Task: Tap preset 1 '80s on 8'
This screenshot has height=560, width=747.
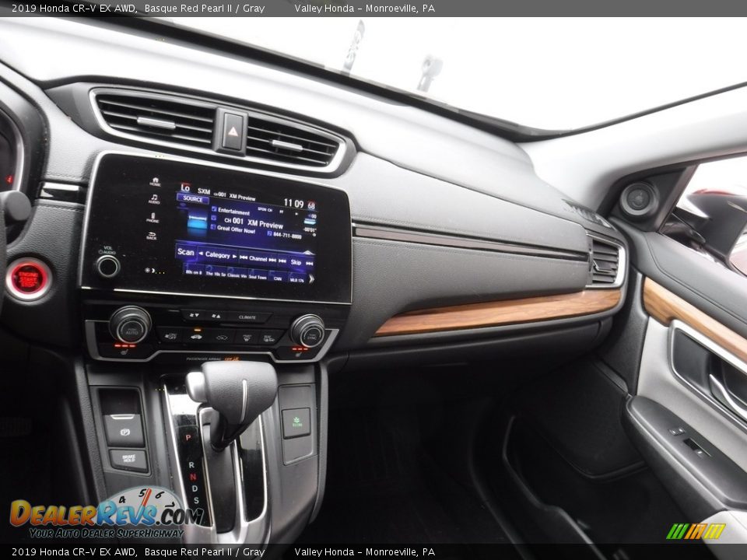Action: 194,271
